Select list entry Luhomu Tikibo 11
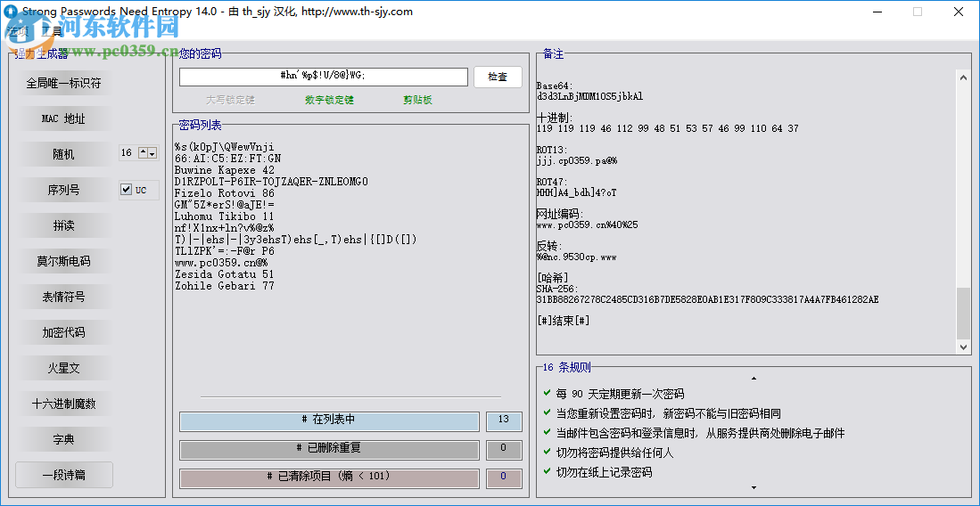The image size is (980, 506). [x=225, y=216]
